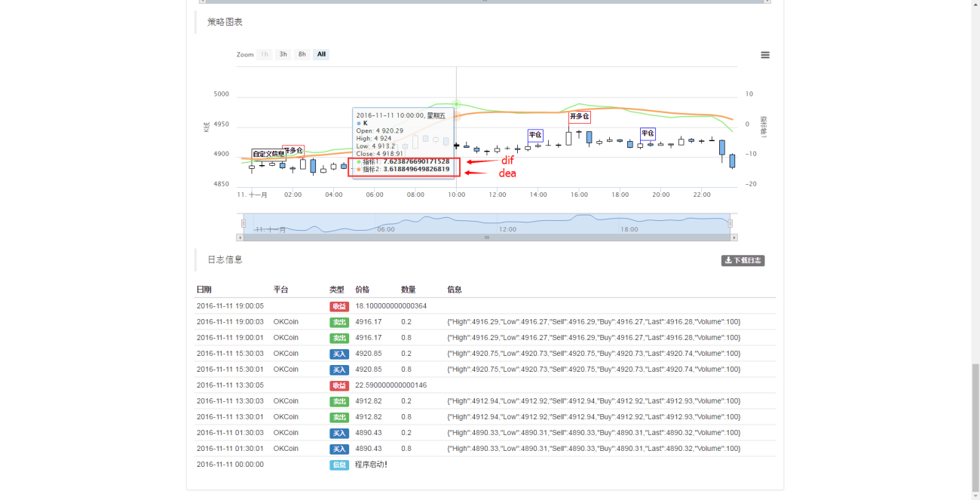This screenshot has height=500, width=980.
Task: Click the 买入 tag at 01:30:01
Action: 339,449
